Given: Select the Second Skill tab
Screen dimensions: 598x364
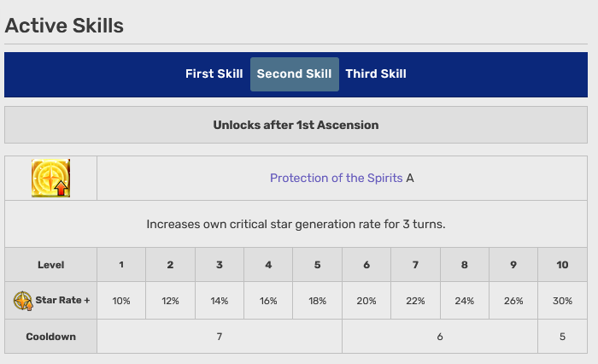Looking at the screenshot, I should tap(294, 73).
